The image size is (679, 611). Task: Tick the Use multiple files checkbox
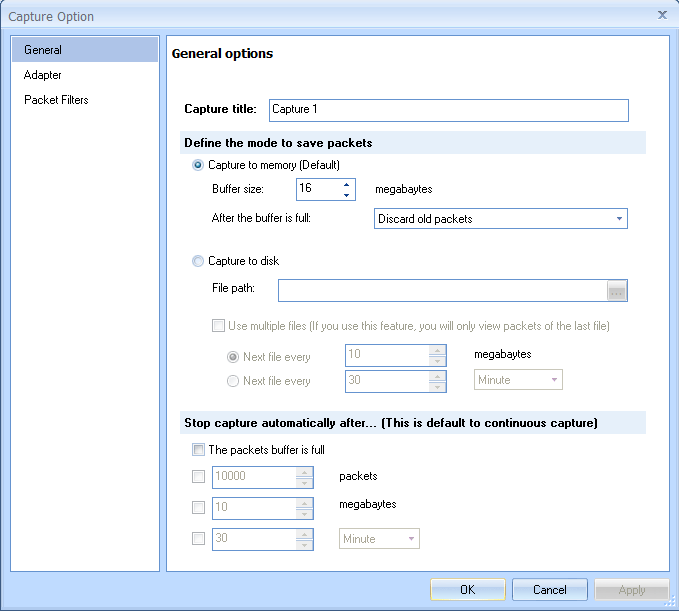click(218, 325)
